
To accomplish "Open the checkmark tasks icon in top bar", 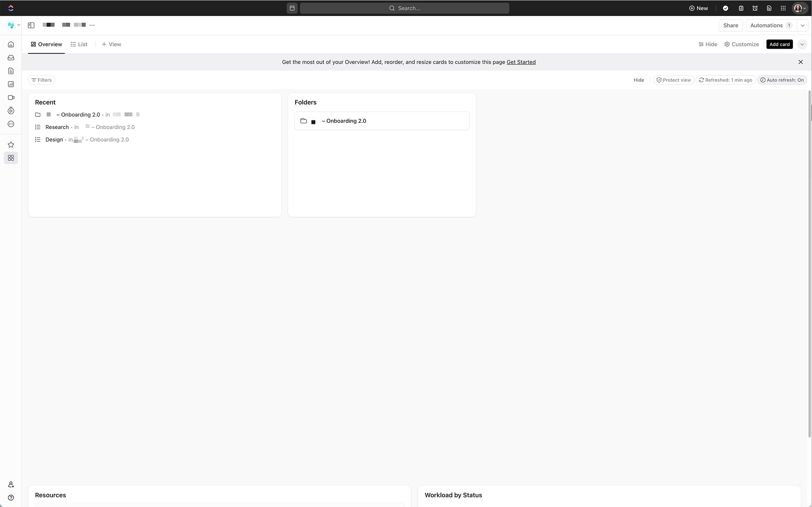I will coord(725,8).
